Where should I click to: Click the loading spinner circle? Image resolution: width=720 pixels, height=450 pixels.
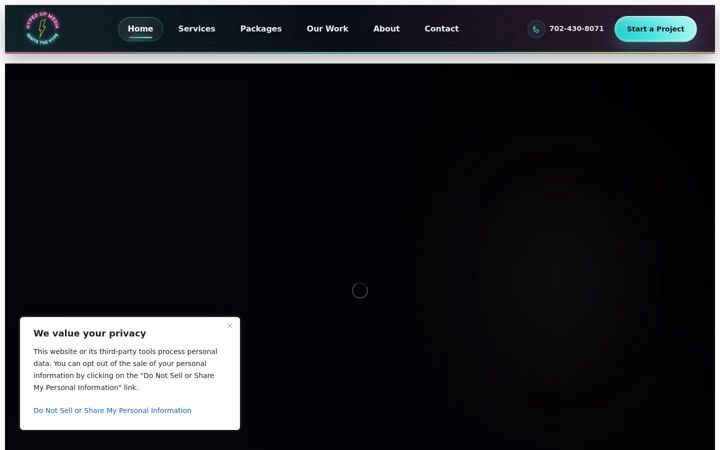360,291
